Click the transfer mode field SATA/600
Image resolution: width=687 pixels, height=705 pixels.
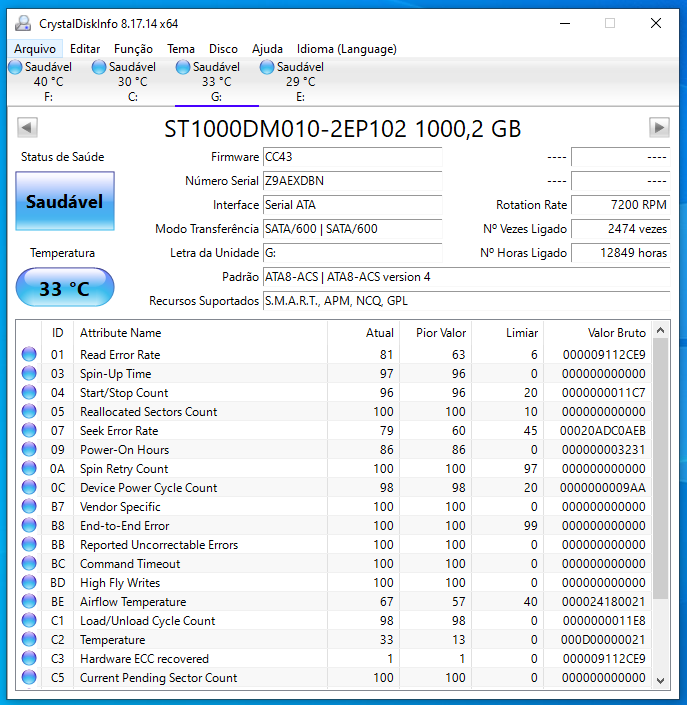(x=352, y=229)
